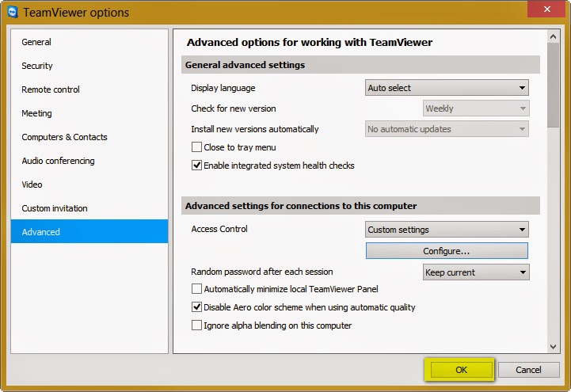Click the Display language label
The height and width of the screenshot is (392, 571).
pos(223,88)
